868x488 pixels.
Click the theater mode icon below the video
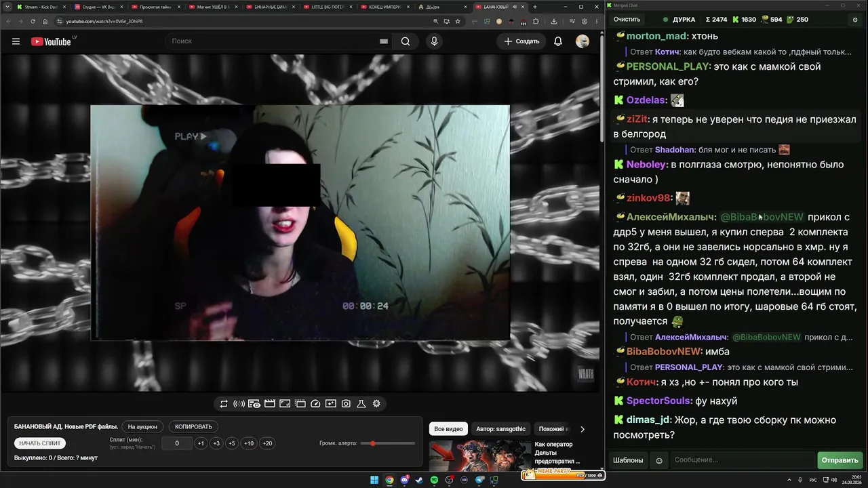[300, 404]
